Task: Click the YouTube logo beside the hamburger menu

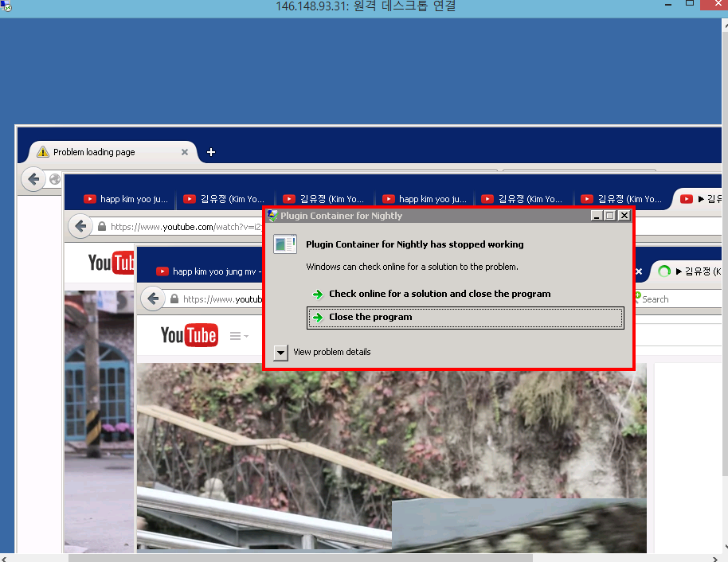Action: pos(189,335)
